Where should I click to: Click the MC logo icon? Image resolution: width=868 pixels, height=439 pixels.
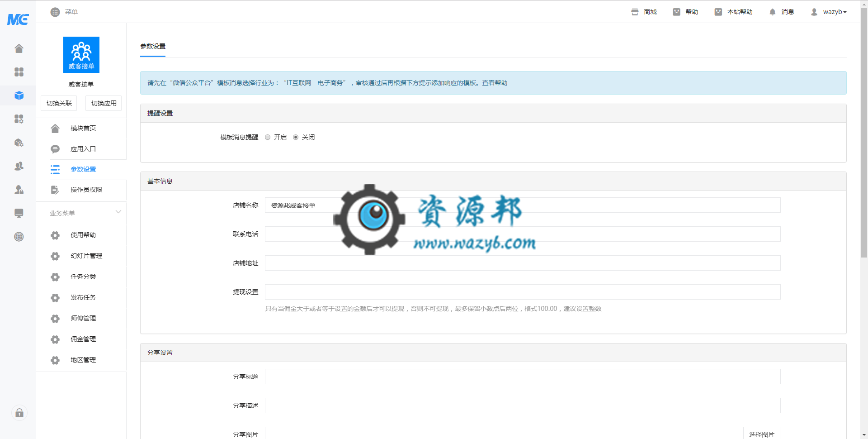(x=18, y=19)
